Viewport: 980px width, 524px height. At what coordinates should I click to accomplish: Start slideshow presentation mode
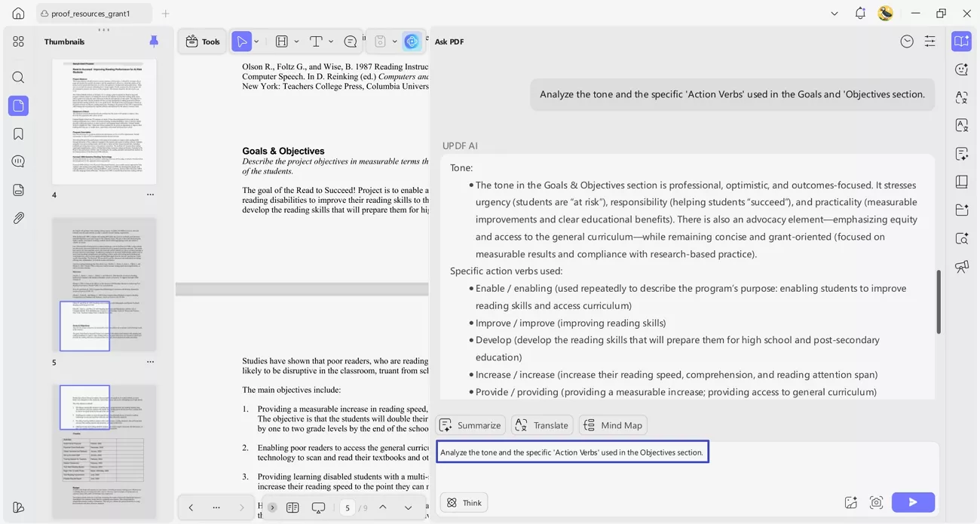coord(318,507)
